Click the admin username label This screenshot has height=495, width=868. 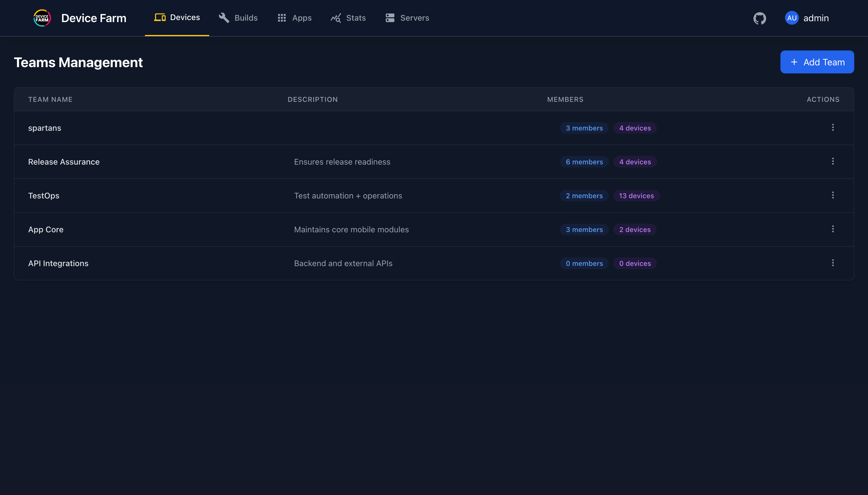click(815, 18)
